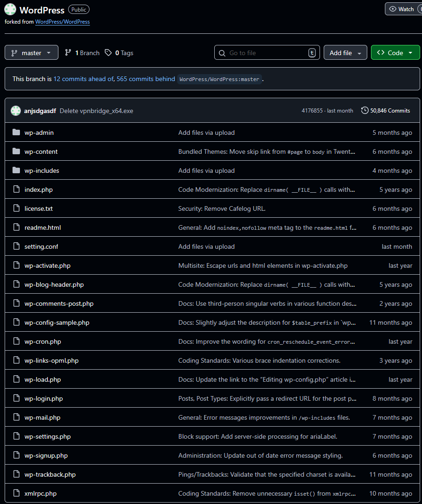Click the file icon beside wp-config-sample.php
Viewport: 422px width, 504px height.
[x=16, y=322]
